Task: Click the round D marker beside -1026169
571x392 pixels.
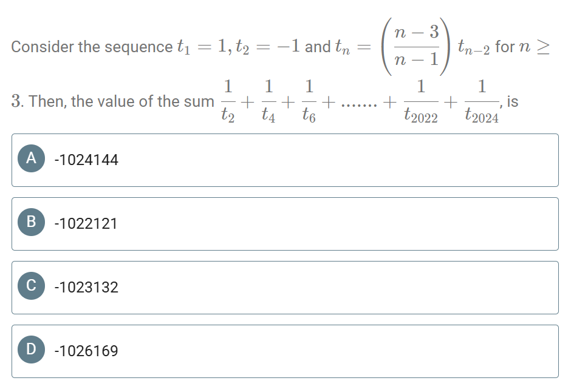Action: tap(30, 351)
